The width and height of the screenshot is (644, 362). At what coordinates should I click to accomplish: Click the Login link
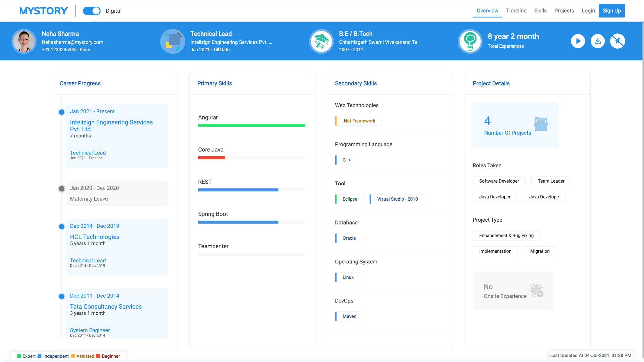click(x=588, y=11)
